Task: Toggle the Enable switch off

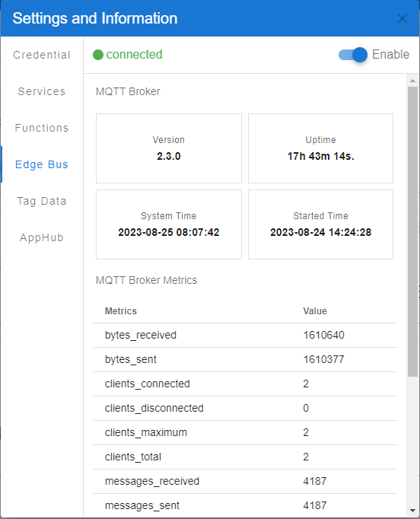Action: (x=353, y=55)
